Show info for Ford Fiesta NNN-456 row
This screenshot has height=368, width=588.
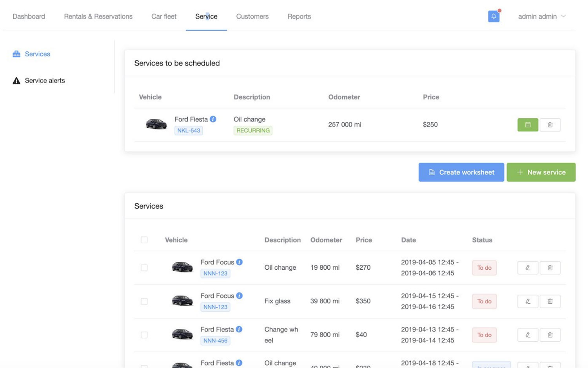click(239, 329)
